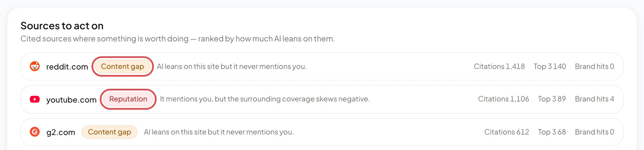Click the G2 logo icon
This screenshot has height=150, width=644.
click(x=35, y=132)
